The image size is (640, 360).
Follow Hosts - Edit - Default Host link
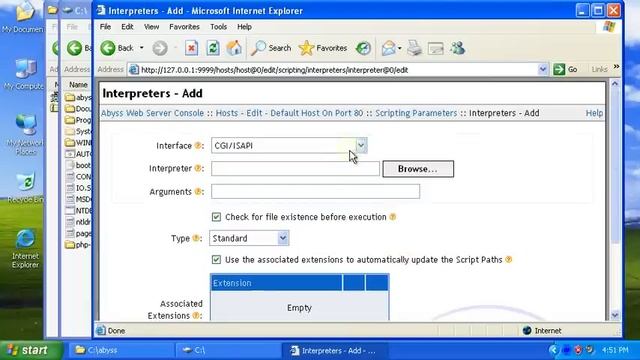click(x=289, y=113)
